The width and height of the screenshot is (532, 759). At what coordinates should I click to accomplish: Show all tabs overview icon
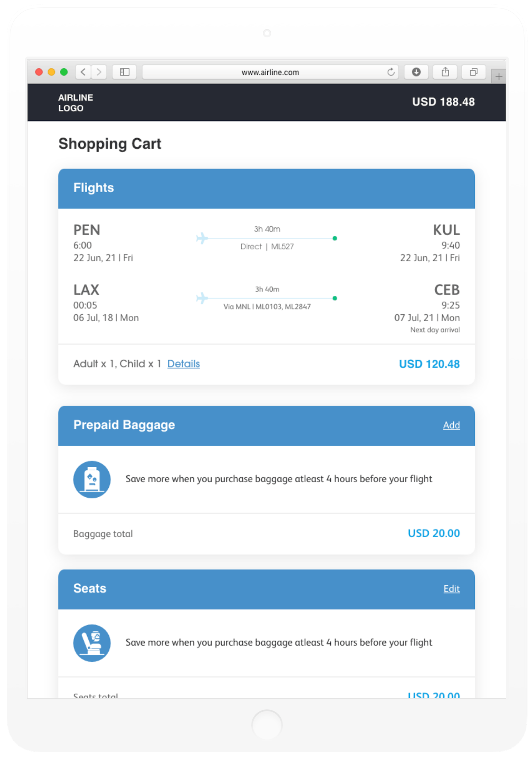pos(473,72)
